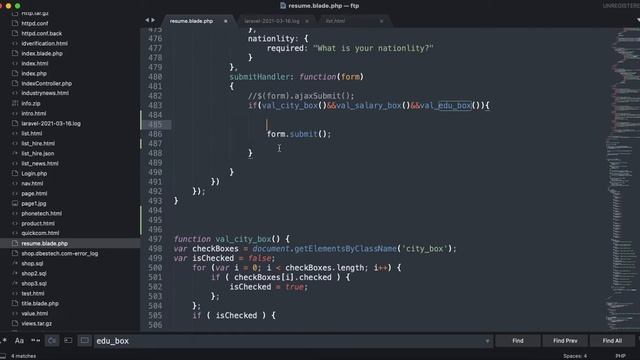Open index.php in the sidebar

pyautogui.click(x=34, y=73)
